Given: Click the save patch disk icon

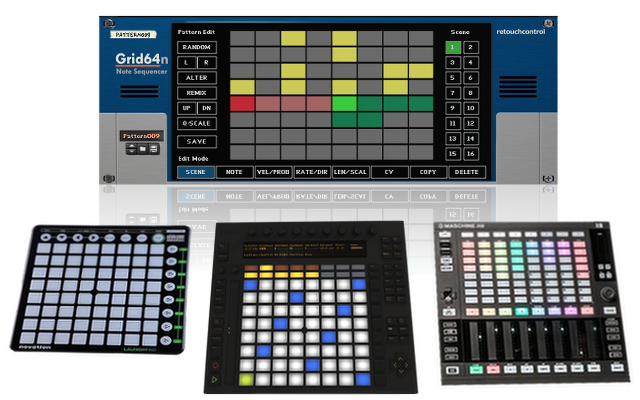Looking at the screenshot, I should click(x=154, y=149).
